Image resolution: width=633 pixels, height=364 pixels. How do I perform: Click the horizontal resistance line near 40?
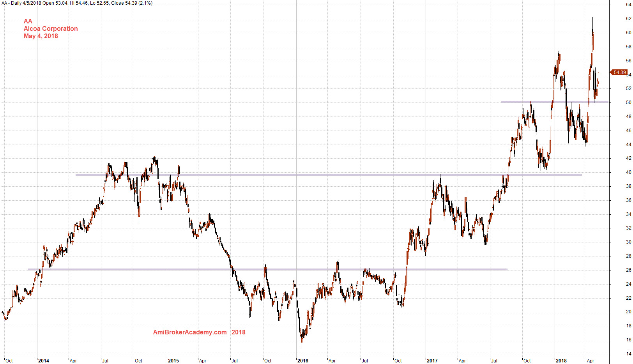329,175
